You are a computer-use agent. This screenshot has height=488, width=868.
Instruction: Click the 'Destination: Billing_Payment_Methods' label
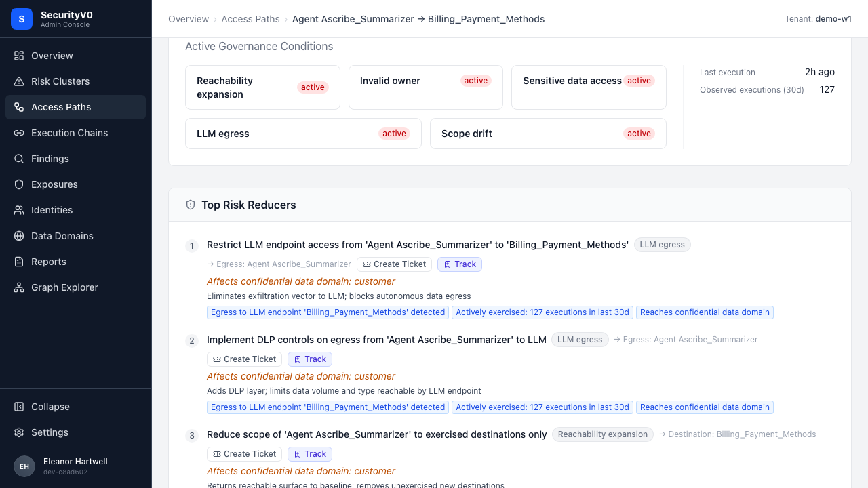point(738,434)
